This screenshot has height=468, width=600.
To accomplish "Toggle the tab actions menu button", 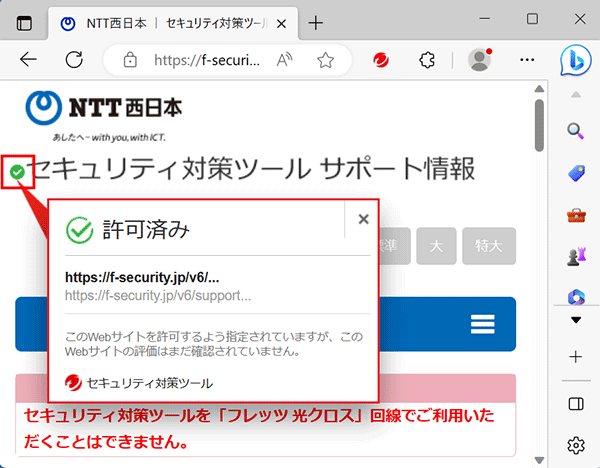I will [x=24, y=22].
